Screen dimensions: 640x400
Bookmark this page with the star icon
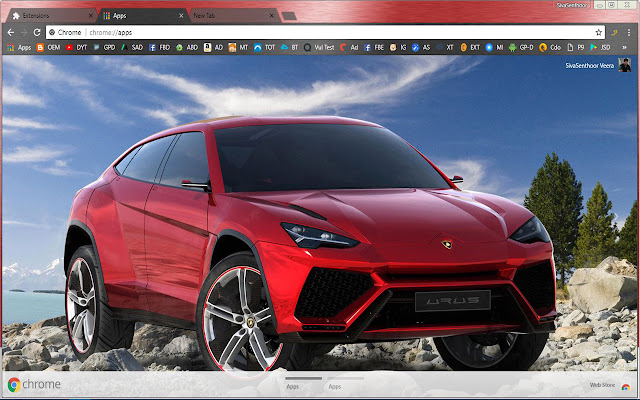point(598,32)
